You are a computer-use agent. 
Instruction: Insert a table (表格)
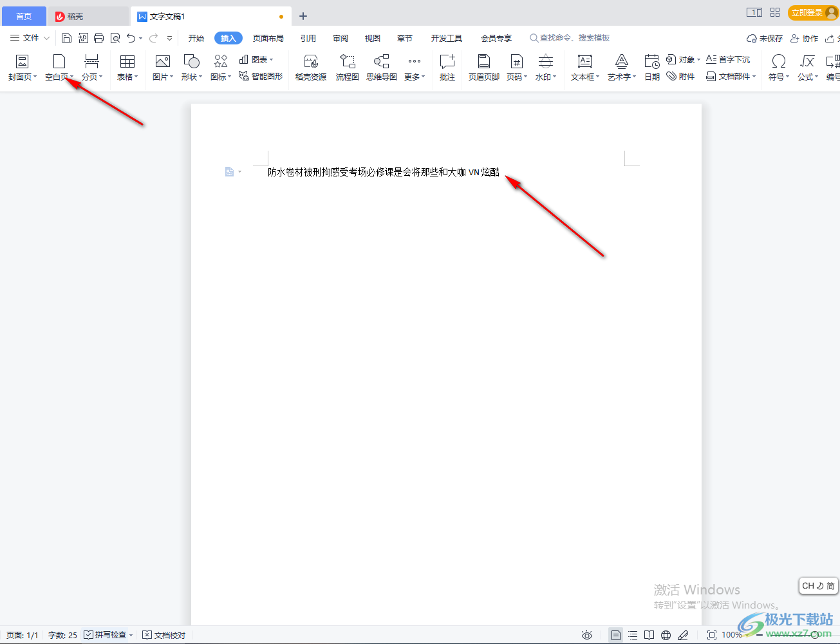[x=127, y=68]
